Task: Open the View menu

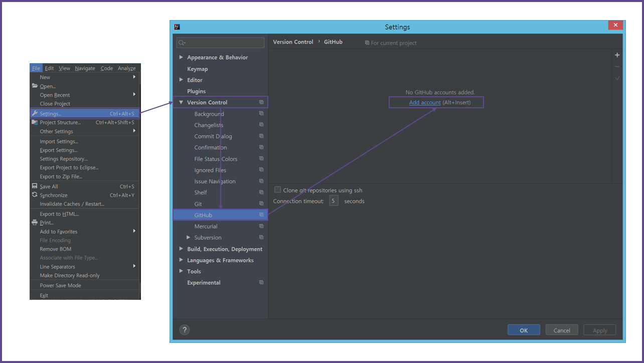Action: click(64, 68)
